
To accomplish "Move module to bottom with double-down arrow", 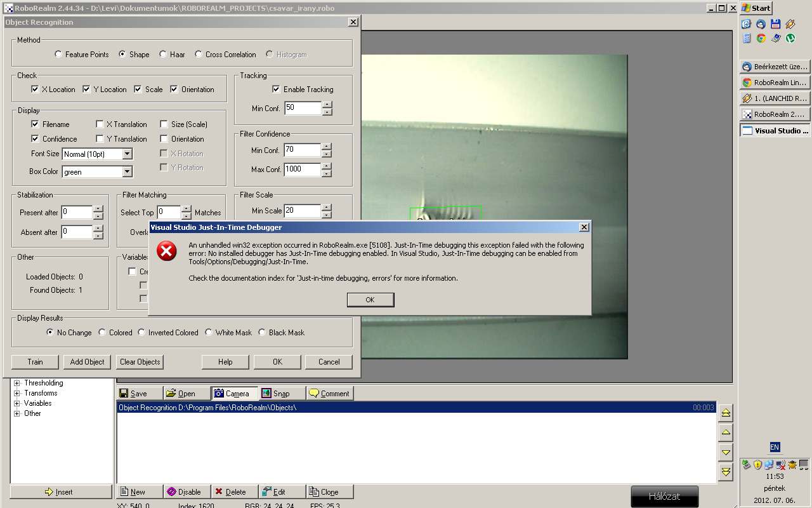I will point(726,472).
